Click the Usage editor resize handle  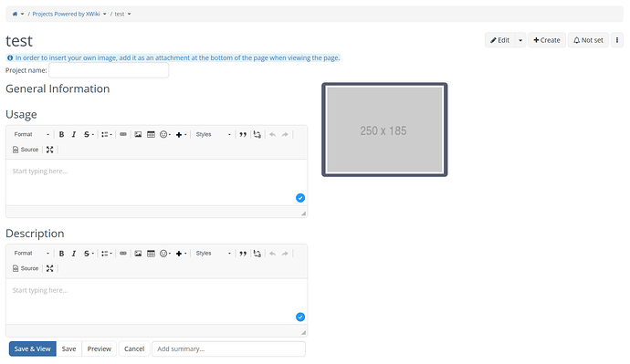click(x=303, y=213)
